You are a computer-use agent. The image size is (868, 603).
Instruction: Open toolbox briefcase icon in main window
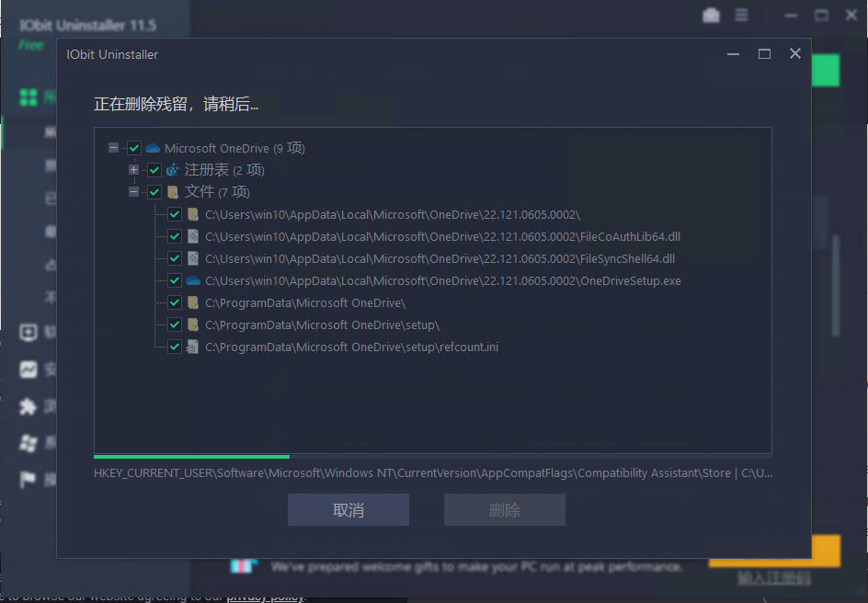[711, 16]
